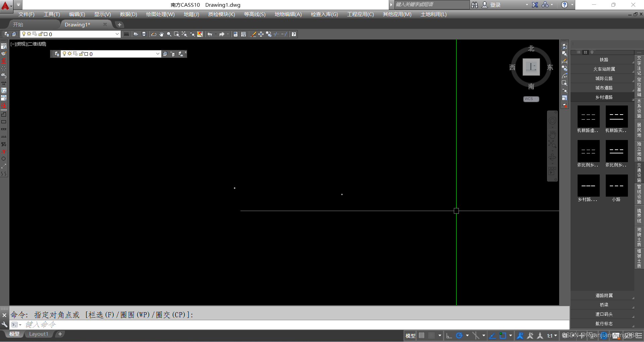Open the 文件(F) menu

(26, 14)
